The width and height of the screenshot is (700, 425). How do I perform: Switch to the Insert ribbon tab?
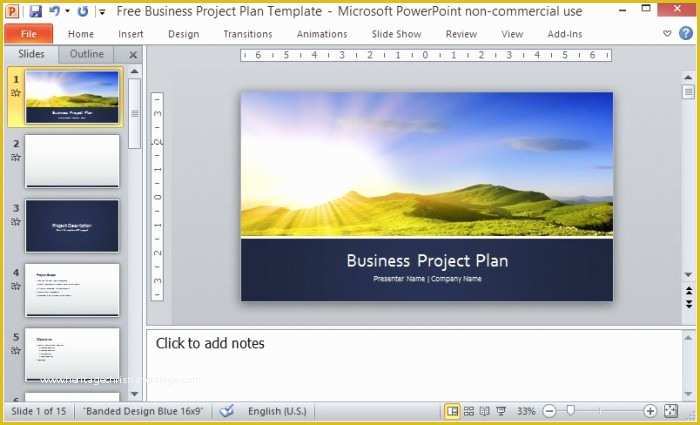point(131,34)
